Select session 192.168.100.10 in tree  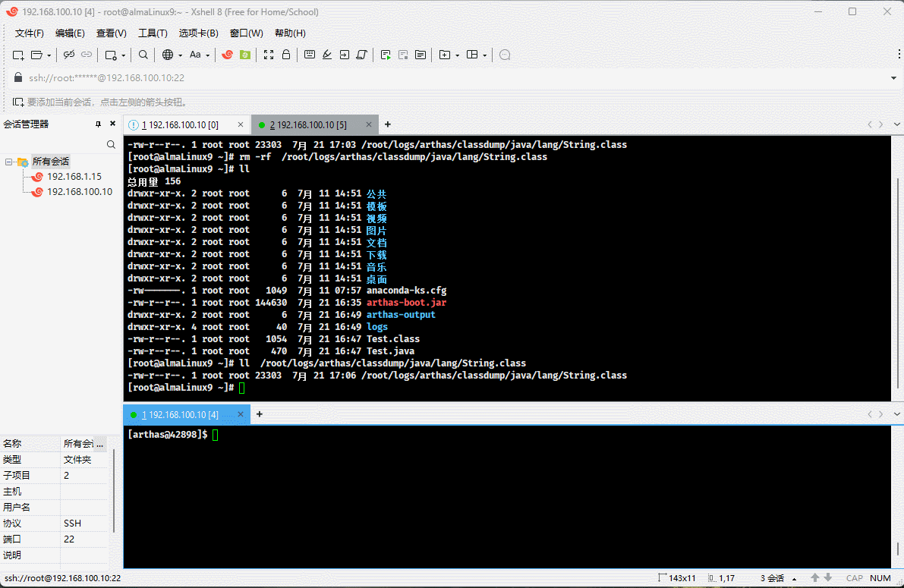80,191
